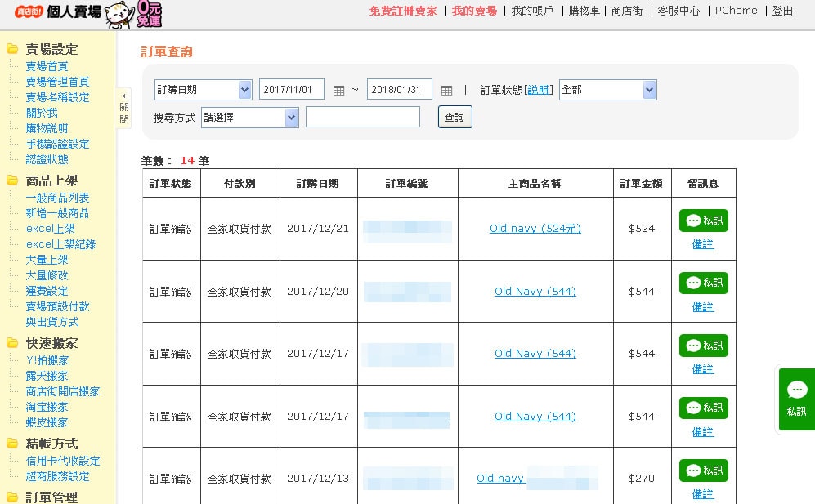Open 大量上架 in sidebar

tap(47, 260)
